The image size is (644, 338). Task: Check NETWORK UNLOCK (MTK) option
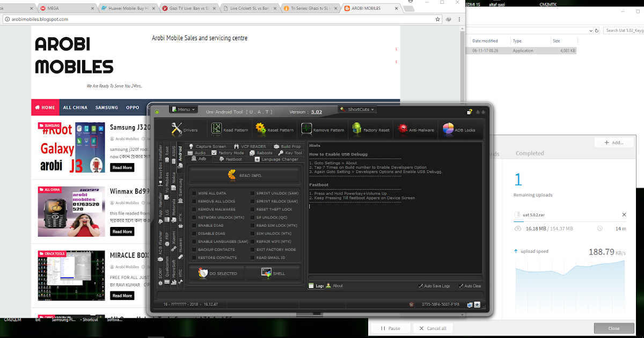[x=195, y=217]
